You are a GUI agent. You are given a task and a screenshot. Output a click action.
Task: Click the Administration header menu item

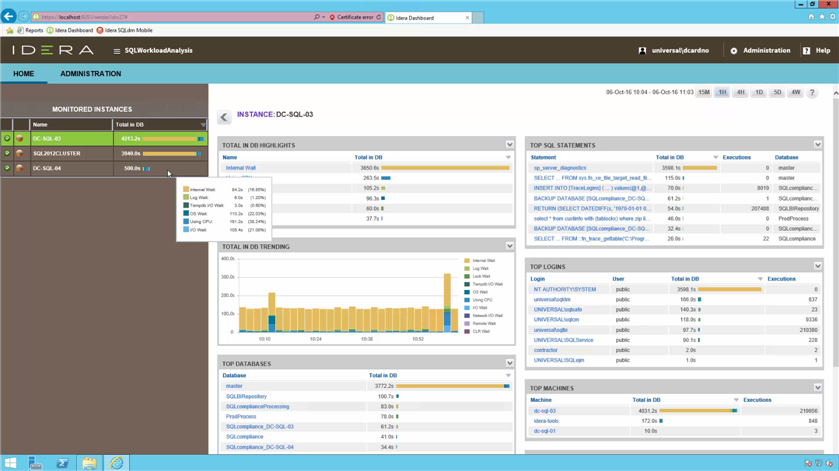click(x=766, y=50)
